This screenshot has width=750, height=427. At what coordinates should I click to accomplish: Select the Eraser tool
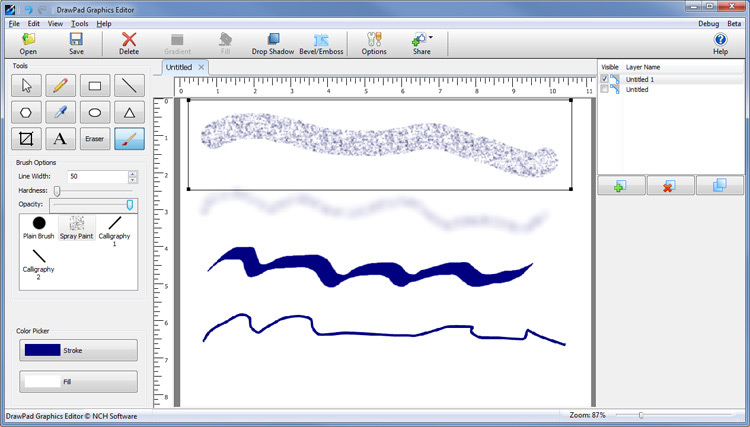point(95,139)
